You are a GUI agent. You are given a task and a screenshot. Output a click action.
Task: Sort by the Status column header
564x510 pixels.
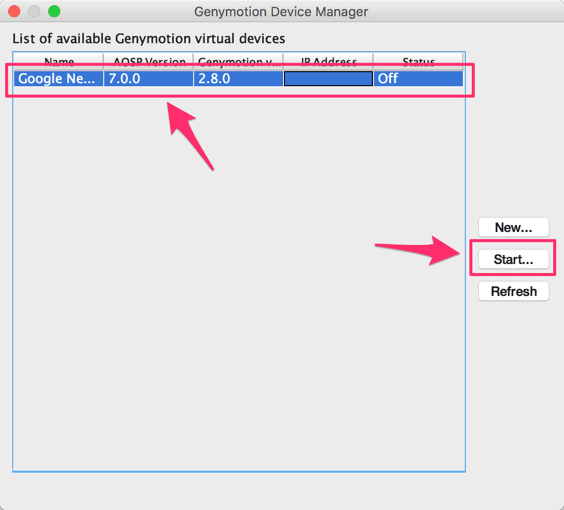418,62
